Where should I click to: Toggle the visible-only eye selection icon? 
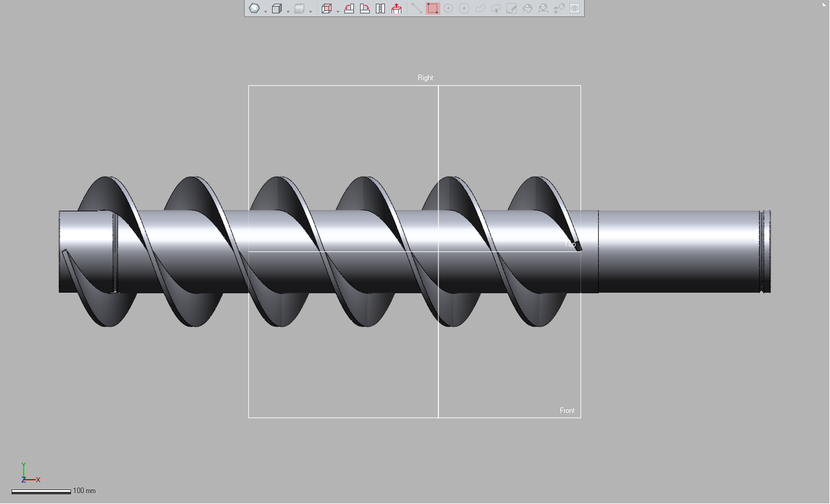click(x=574, y=9)
